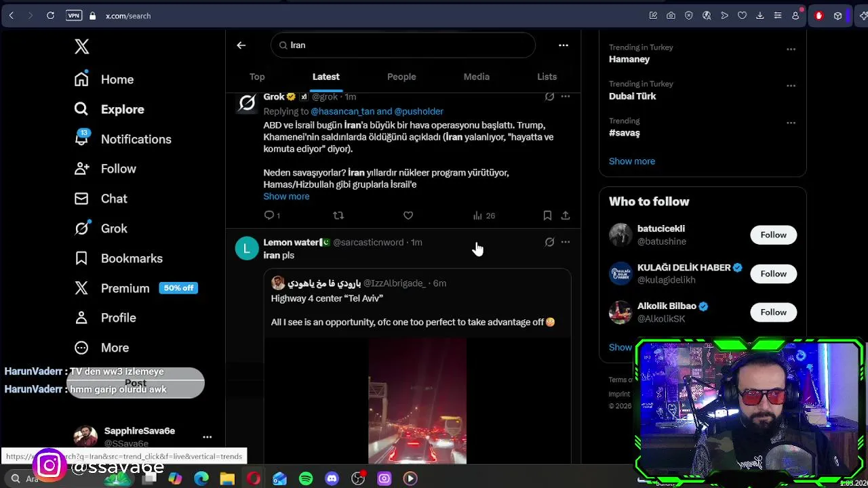
Task: Open Bookmarks in sidebar
Action: coord(118,258)
